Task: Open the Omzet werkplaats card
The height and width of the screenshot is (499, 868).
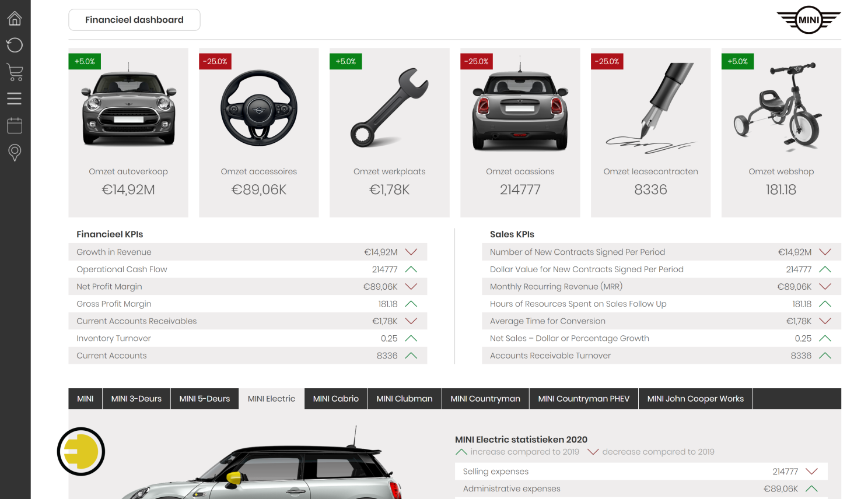Action: [390, 133]
